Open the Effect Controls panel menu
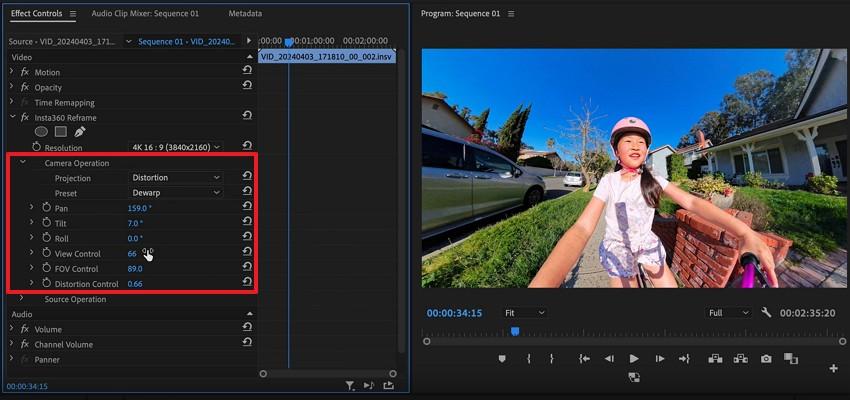This screenshot has width=850, height=400. (x=73, y=14)
